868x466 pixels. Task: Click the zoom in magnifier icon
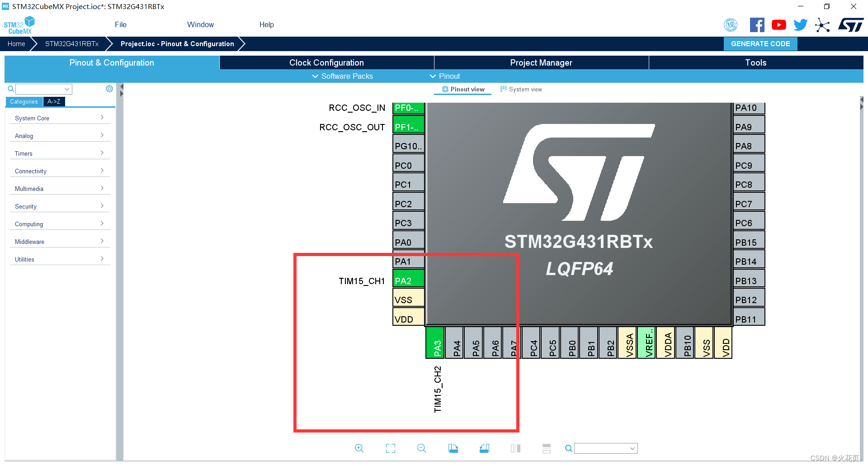[x=359, y=448]
